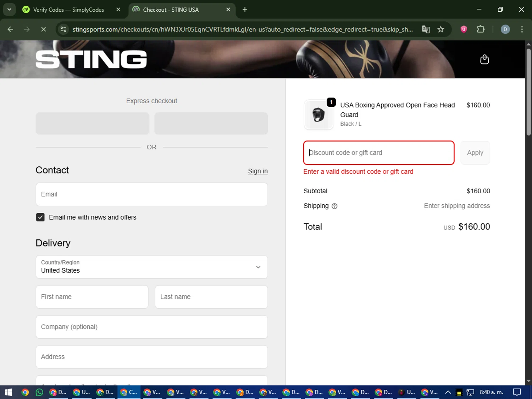Click the yellow tray icon beside the caret
This screenshot has width=532, height=399.
point(459,393)
